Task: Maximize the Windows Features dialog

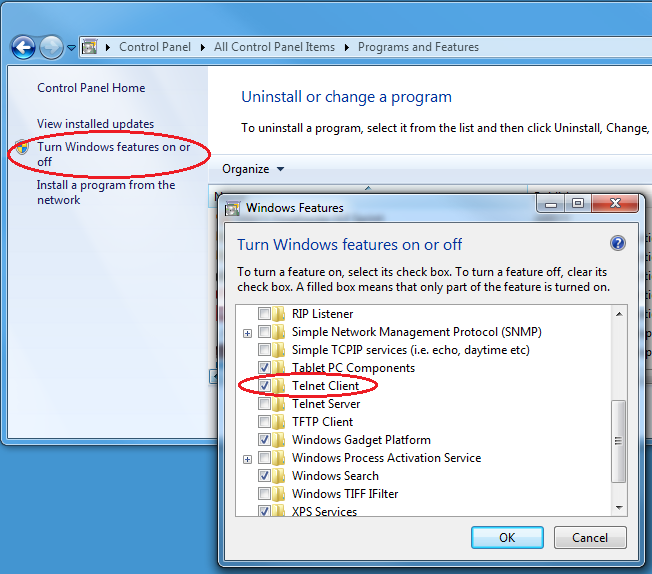Action: coord(578,204)
